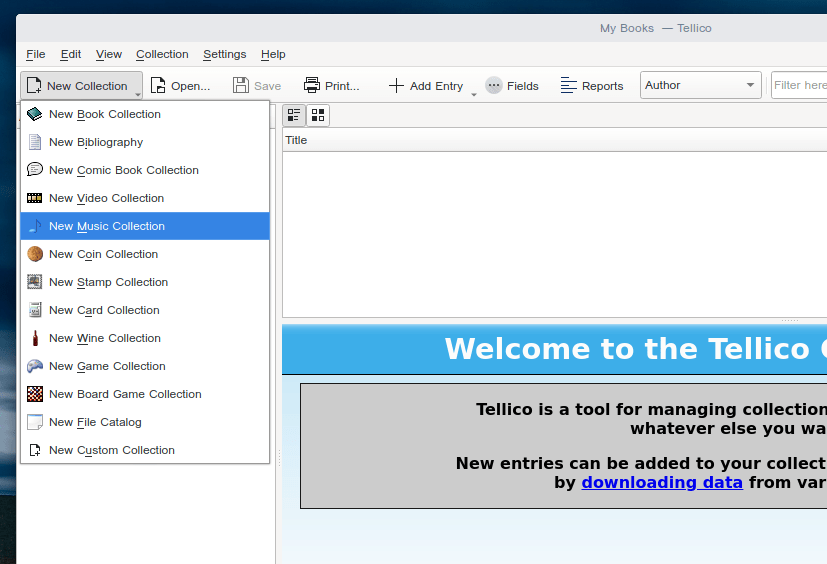Click the stamp icon for New Stamp Collection
Screen dimensions: 827x564
35,282
